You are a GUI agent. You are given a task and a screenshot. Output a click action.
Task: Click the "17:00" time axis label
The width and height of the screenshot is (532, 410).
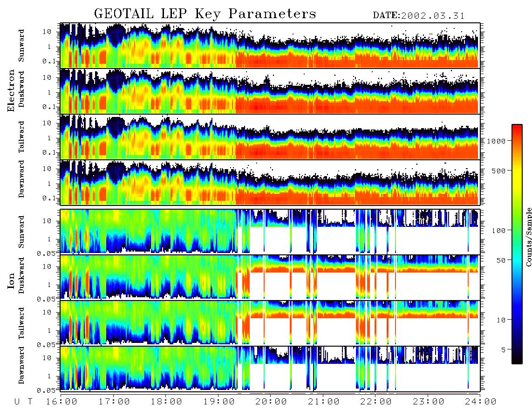114,402
